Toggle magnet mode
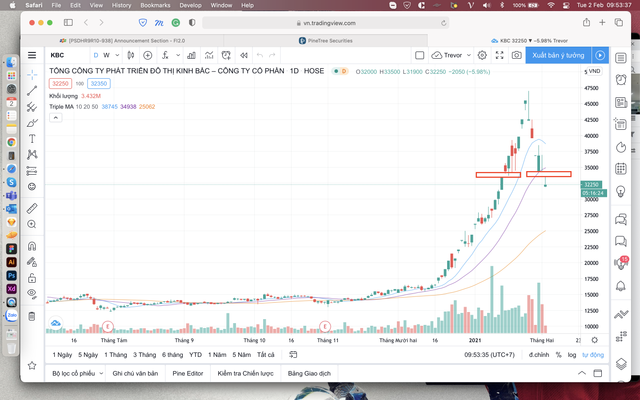640x400 pixels. coord(32,246)
